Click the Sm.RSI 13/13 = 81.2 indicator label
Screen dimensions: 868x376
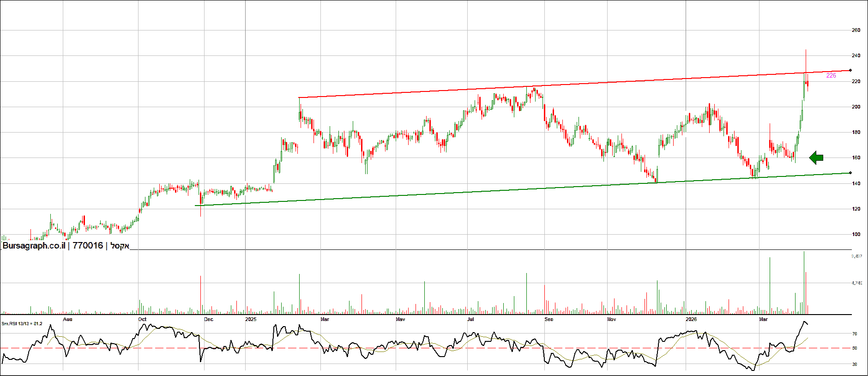pos(22,324)
